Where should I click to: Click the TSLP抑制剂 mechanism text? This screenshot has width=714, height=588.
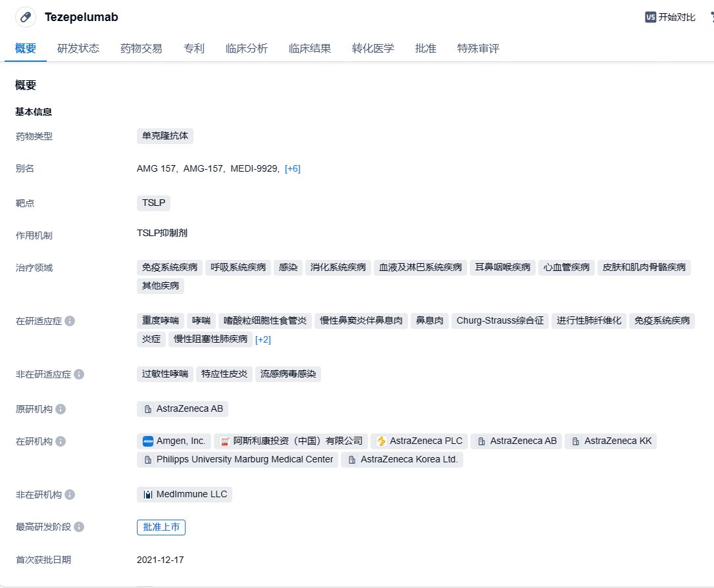pos(162,233)
